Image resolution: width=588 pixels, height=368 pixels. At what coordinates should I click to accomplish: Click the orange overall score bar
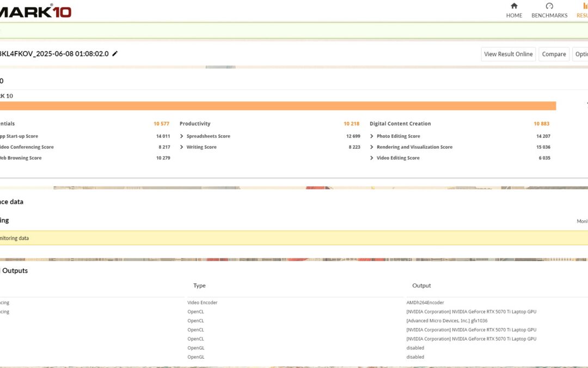coord(278,106)
